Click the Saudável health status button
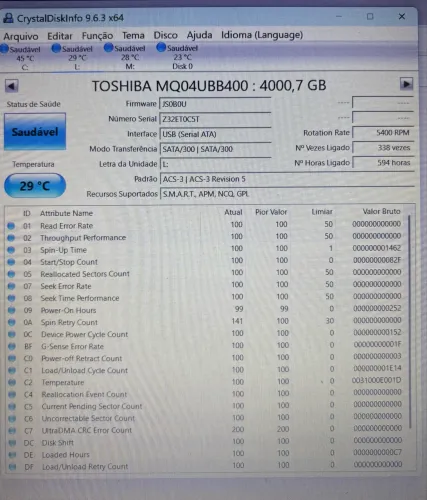Screen dimensions: 427x500 (x=35, y=132)
